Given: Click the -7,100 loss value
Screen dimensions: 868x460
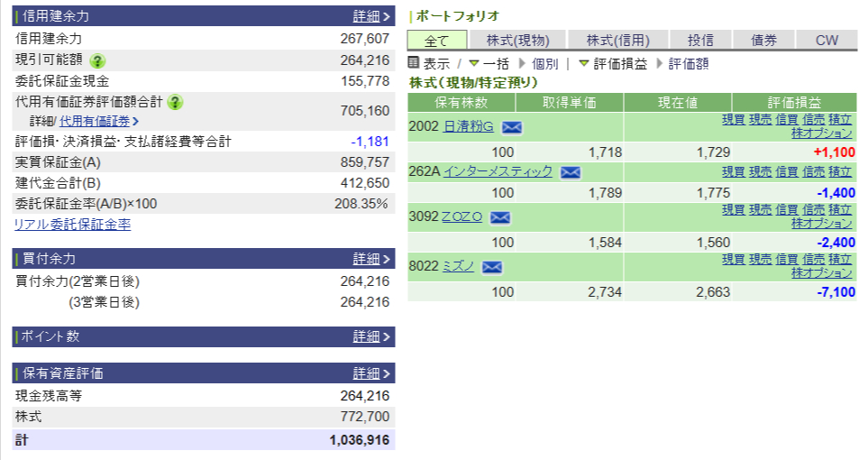Looking at the screenshot, I should (836, 292).
